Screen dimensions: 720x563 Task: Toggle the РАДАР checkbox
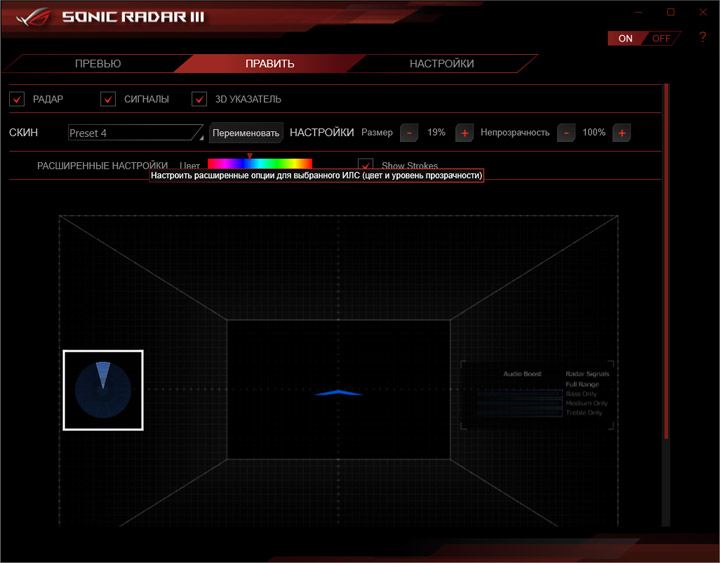17,99
